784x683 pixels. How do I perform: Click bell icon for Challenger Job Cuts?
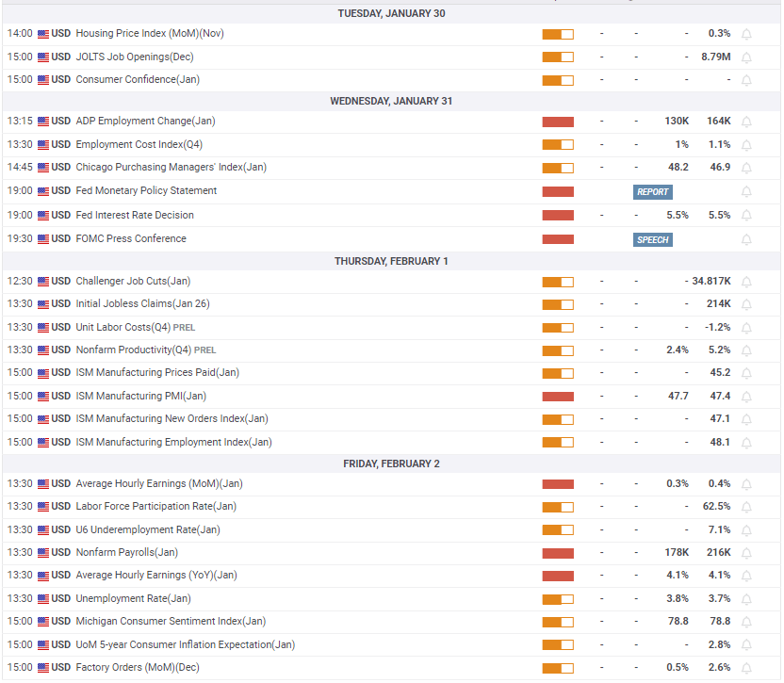(x=746, y=282)
